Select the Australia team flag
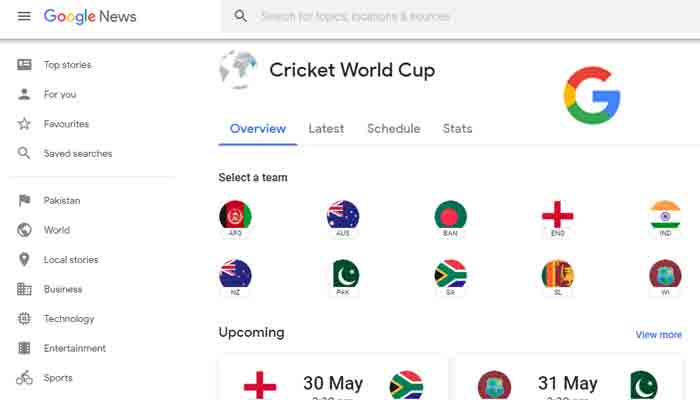 coord(343,215)
